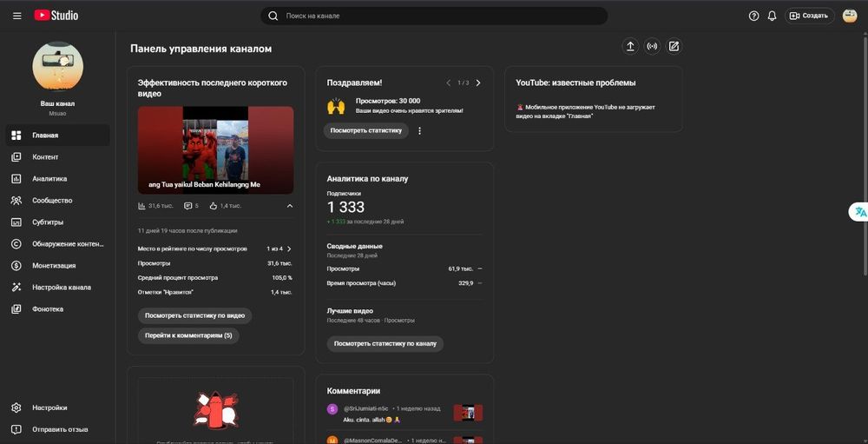This screenshot has width=868, height=444.
Task: Click the upload video icon
Action: 630,47
